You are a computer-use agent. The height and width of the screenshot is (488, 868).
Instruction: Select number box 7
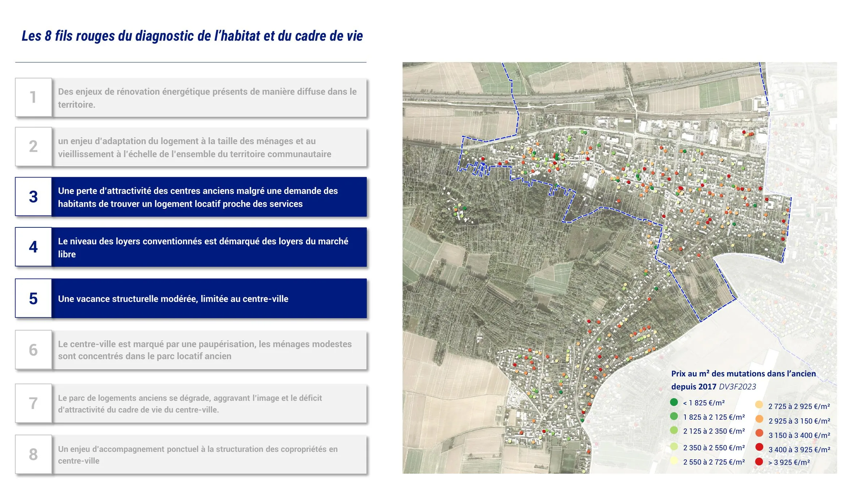33,403
